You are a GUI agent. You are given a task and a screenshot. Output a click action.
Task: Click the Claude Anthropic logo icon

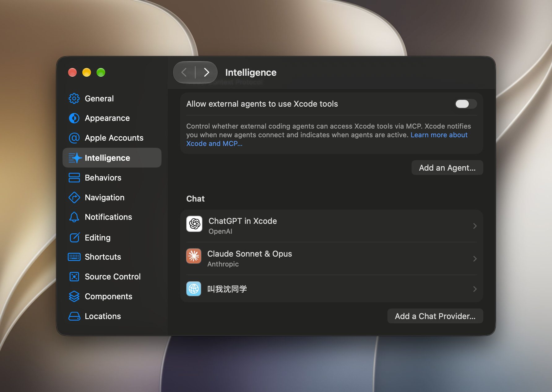coord(194,256)
